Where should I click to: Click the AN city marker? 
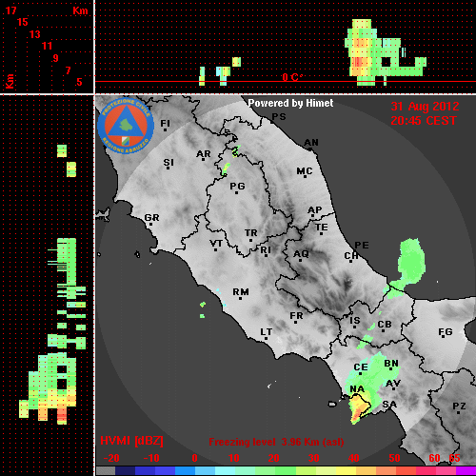(x=310, y=149)
